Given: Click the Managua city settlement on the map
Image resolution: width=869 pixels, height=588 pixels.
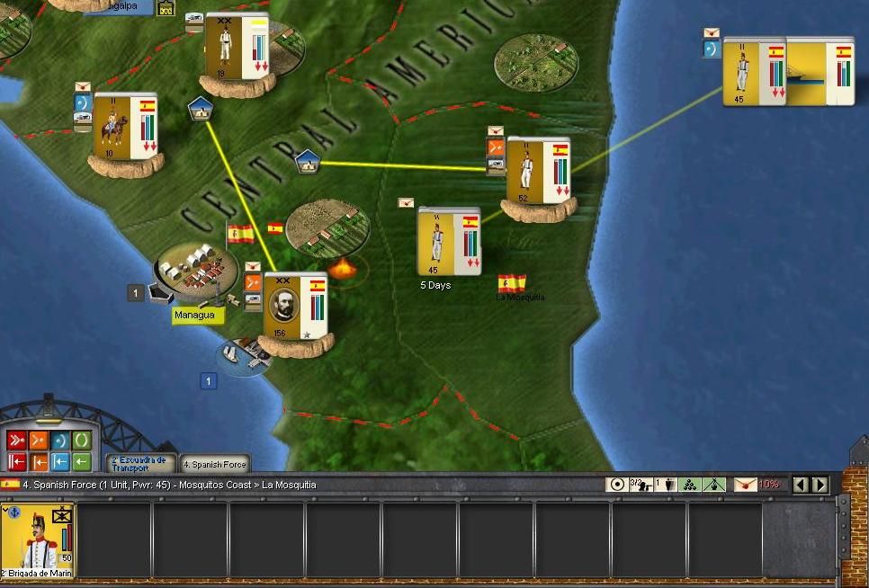Looking at the screenshot, I should [x=195, y=270].
